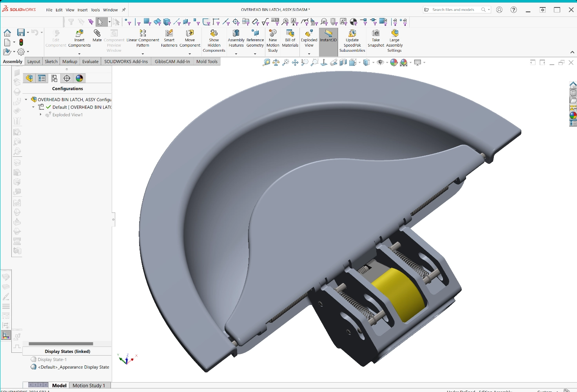Image resolution: width=577 pixels, height=392 pixels.
Task: Open the ConfigurationManager tab icon
Action: point(54,78)
